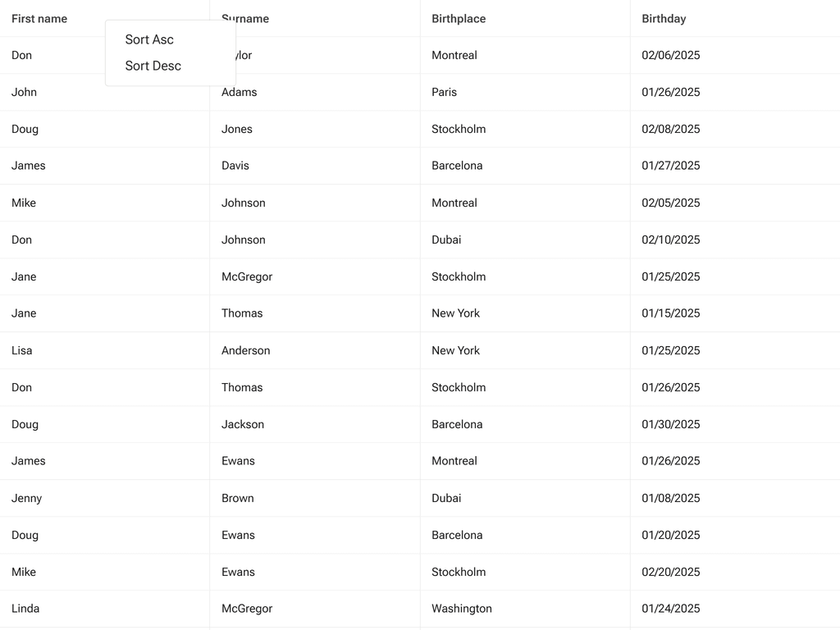The image size is (840, 630).
Task: Click the surname cell Jones
Action: [x=237, y=129]
